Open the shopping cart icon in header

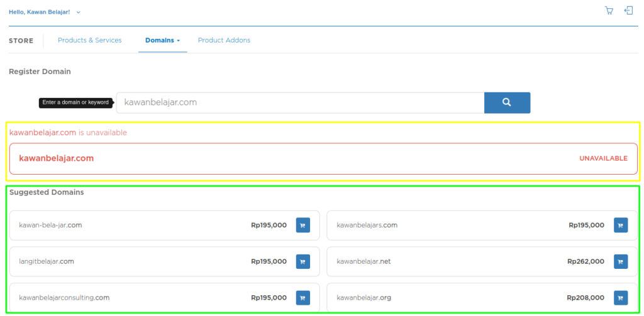608,11
